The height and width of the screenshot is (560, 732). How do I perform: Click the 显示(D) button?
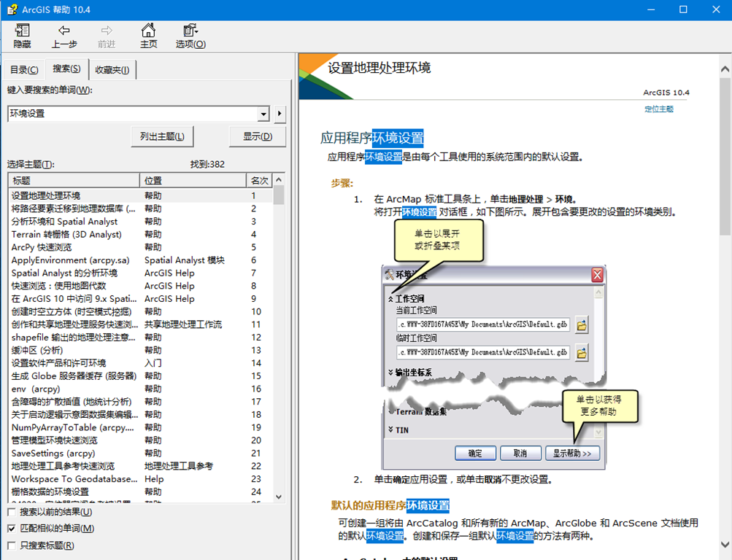coord(258,136)
